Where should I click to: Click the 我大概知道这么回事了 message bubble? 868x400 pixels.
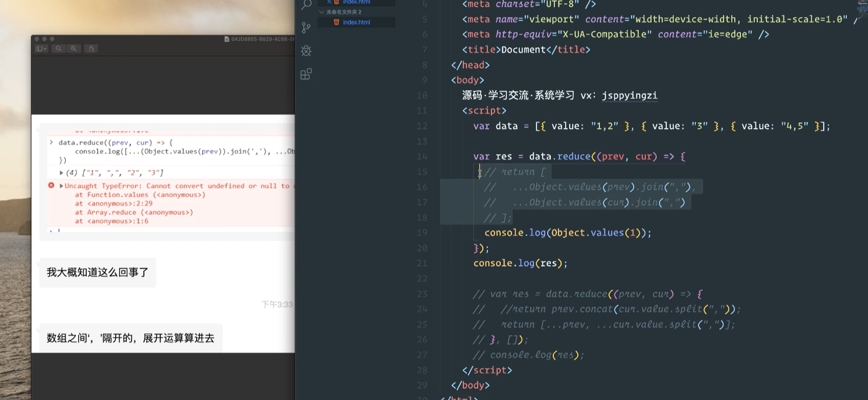pos(98,272)
